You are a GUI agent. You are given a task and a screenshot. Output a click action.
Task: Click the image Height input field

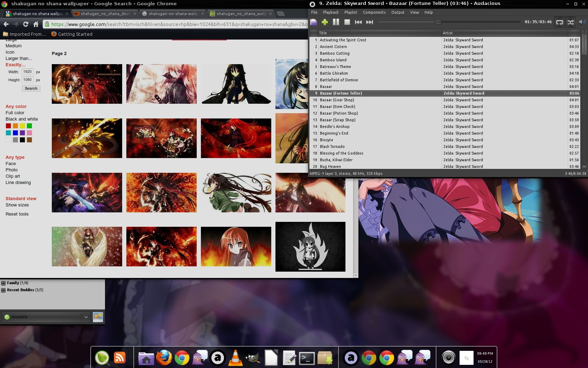click(x=27, y=80)
